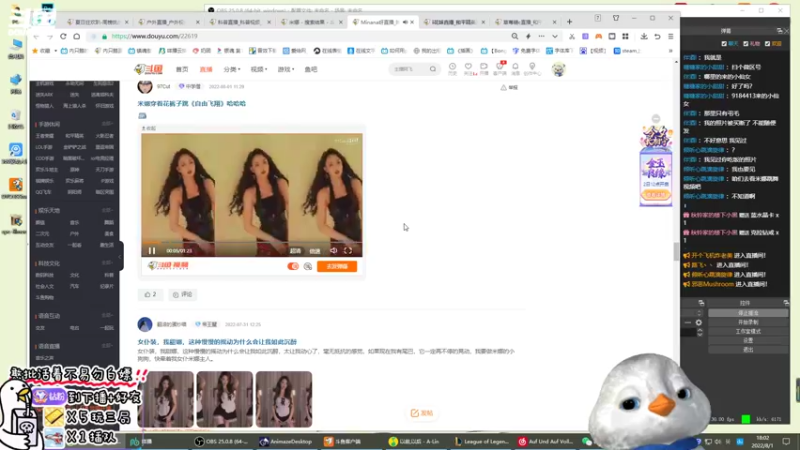The height and width of the screenshot is (450, 800).
Task: Open the second post title link
Action: (217, 342)
